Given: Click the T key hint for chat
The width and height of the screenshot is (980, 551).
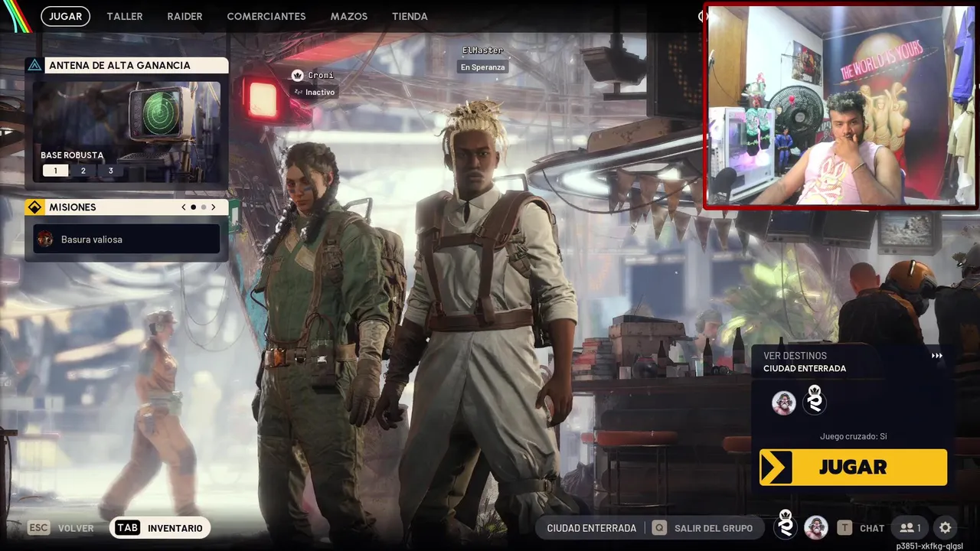Looking at the screenshot, I should [x=844, y=528].
